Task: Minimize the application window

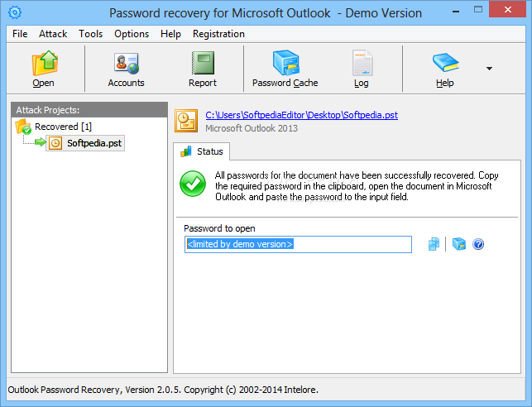Action: pos(456,12)
